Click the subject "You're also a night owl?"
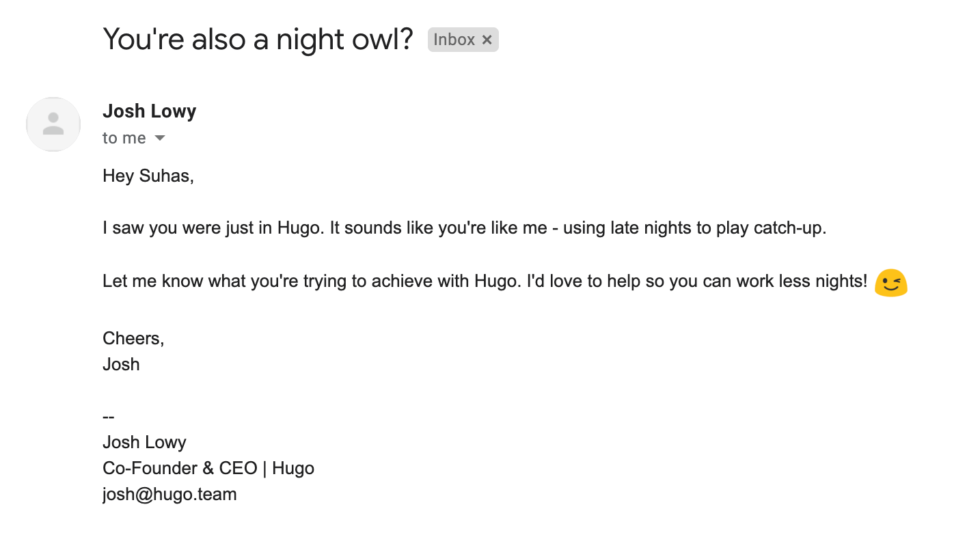The height and width of the screenshot is (537, 980). 258,40
